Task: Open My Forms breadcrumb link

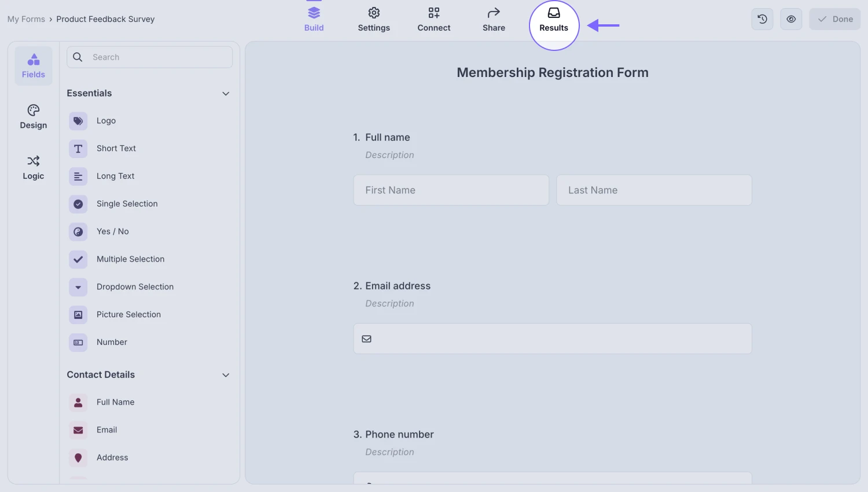Action: (x=26, y=19)
